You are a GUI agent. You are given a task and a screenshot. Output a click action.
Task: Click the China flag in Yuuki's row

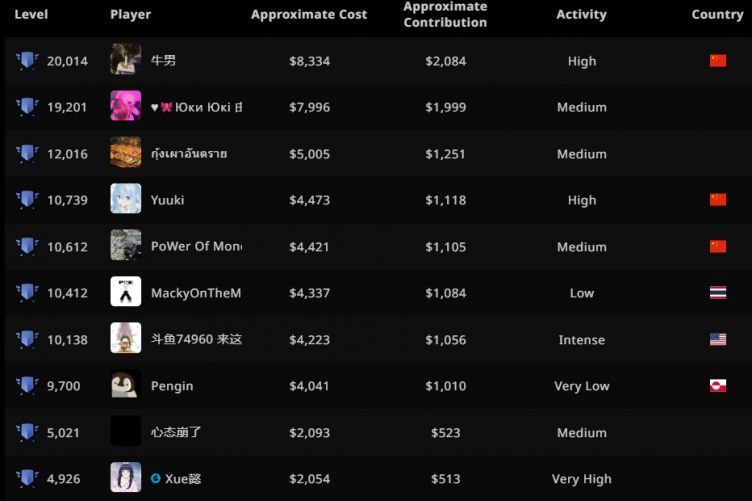[717, 200]
